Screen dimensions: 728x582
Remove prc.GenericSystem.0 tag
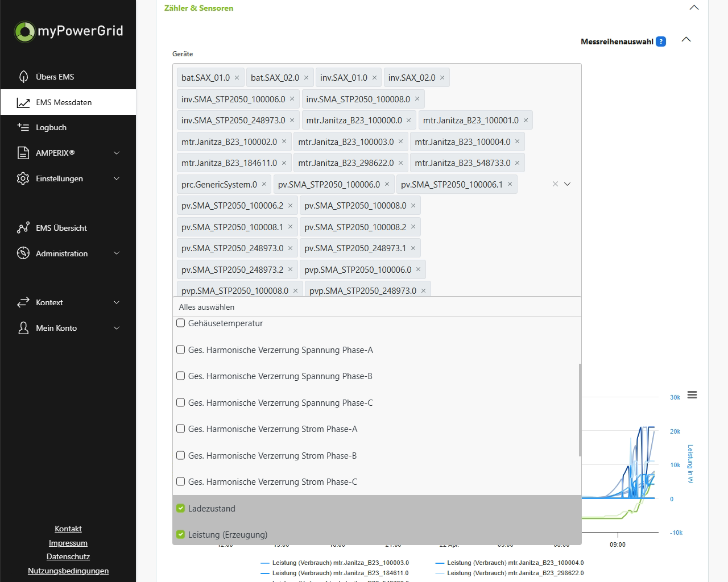click(x=264, y=184)
